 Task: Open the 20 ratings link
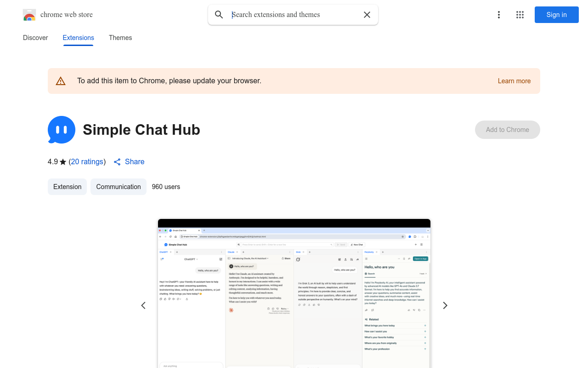click(x=87, y=162)
